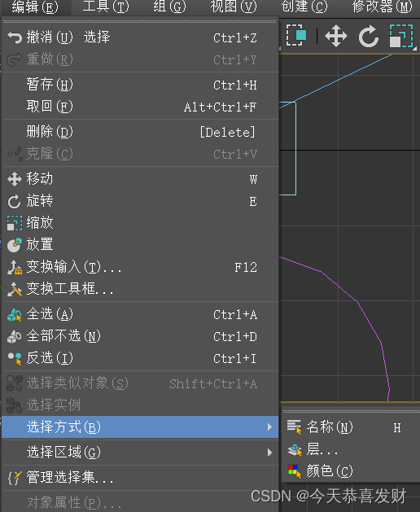Click the Ctrl+A shortcut text

pos(234,315)
